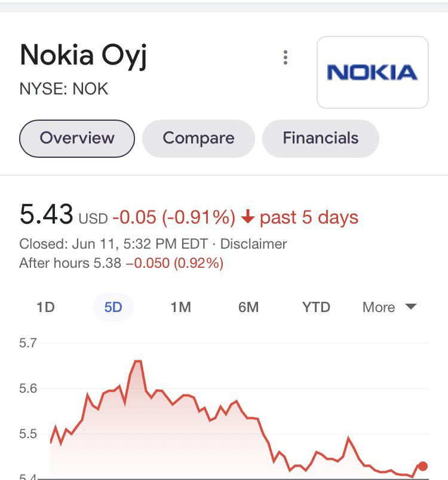Click the More dropdown chevron arrow
448x480 pixels.
[x=412, y=307]
